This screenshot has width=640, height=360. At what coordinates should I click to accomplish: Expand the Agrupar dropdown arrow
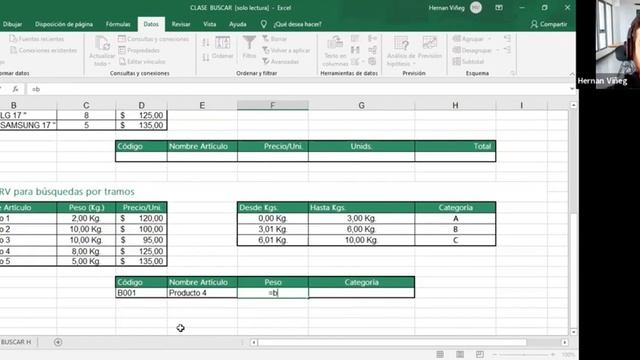(489, 39)
